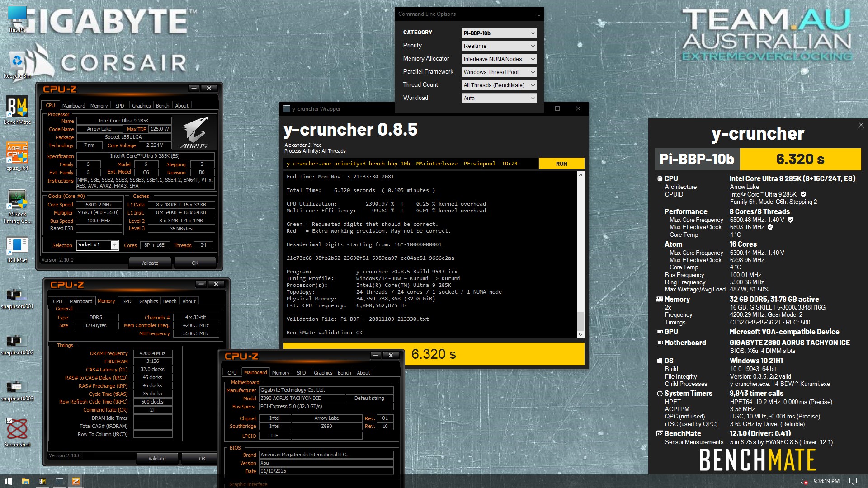Click the OS Windows icon in BenchMate panel
The height and width of the screenshot is (488, 868).
click(x=660, y=361)
